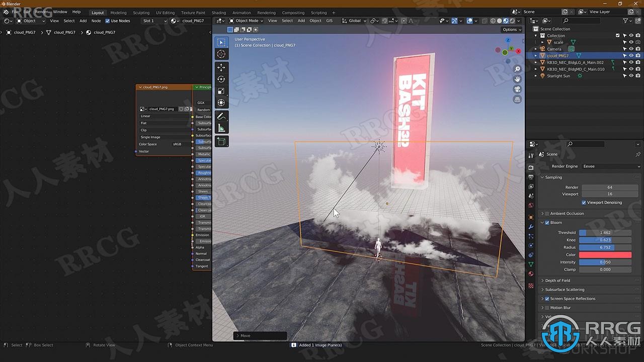644x362 pixels.
Task: Toggle camera view gizmo icon
Action: click(517, 89)
